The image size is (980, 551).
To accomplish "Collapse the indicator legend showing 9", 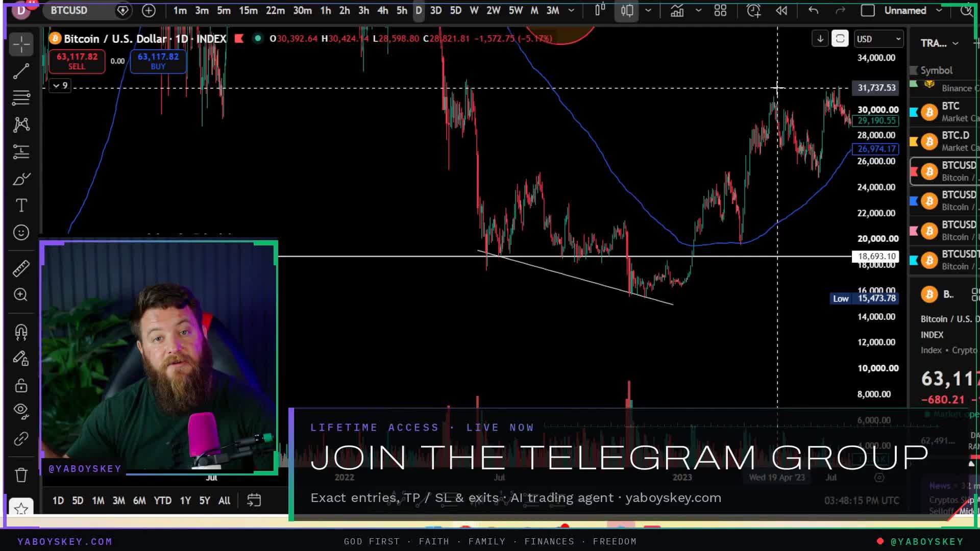I will [60, 86].
